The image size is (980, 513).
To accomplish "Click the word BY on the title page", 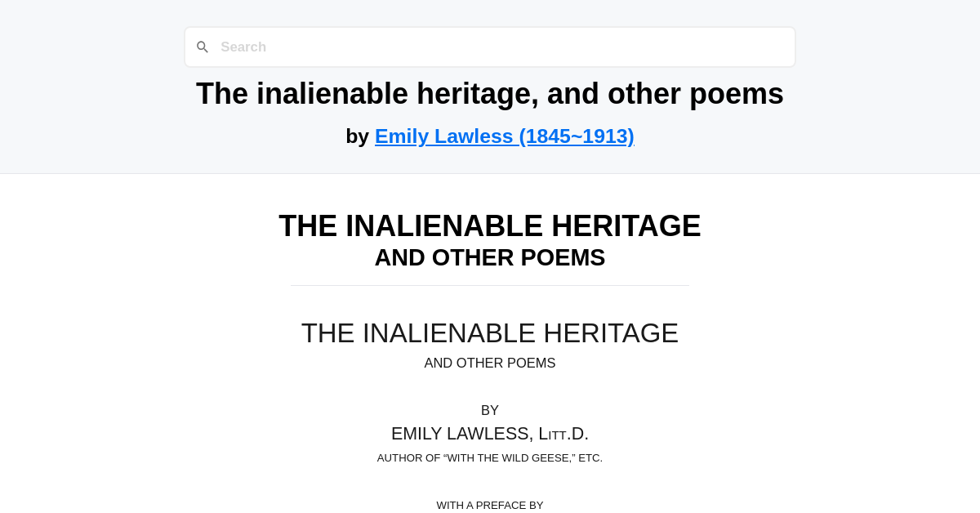I will pos(490,410).
